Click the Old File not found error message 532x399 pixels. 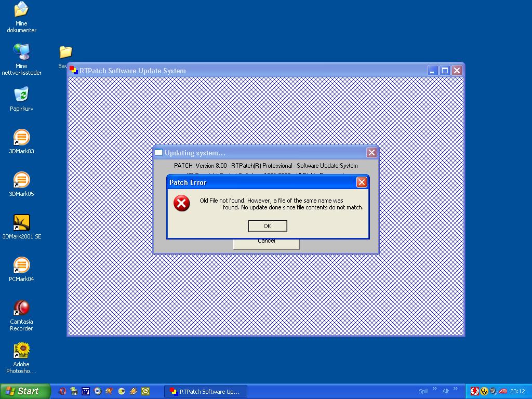[x=281, y=204]
